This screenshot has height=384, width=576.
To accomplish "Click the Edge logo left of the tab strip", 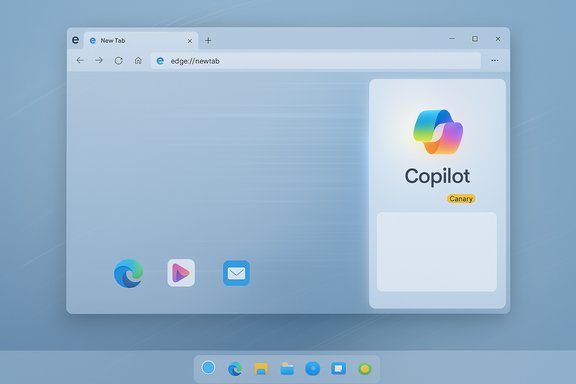I will pyautogui.click(x=75, y=40).
